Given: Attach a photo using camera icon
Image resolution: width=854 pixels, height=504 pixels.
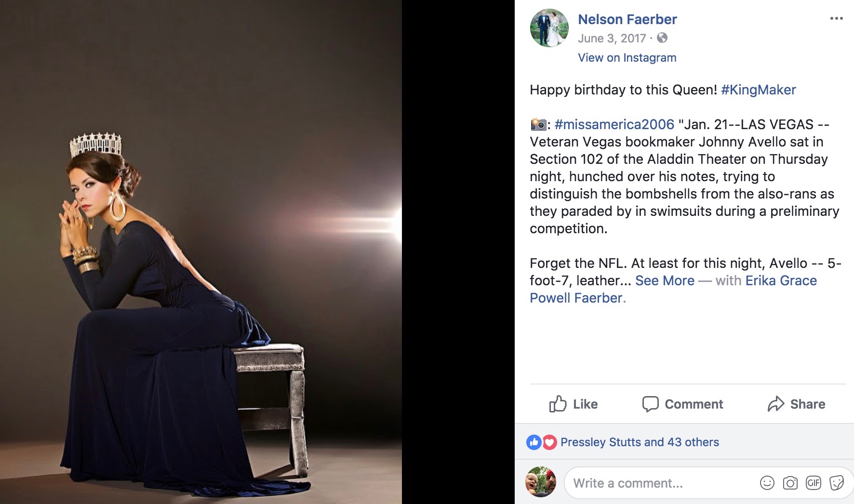Looking at the screenshot, I should [790, 482].
